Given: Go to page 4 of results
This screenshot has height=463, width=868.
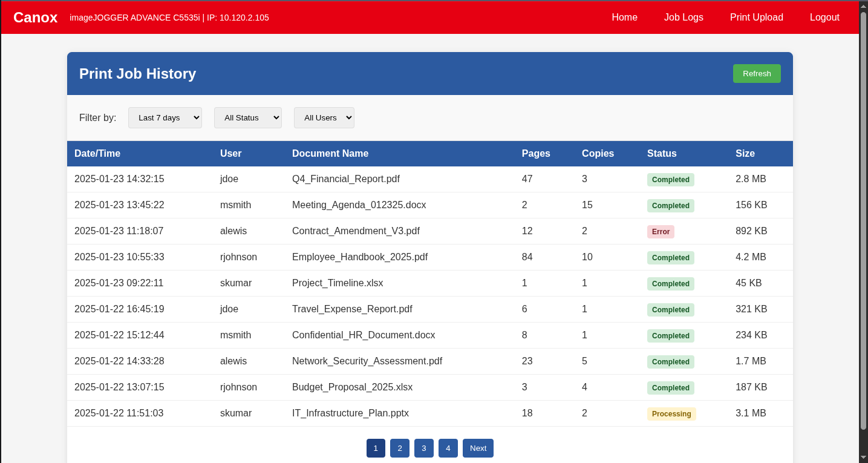Looking at the screenshot, I should [448, 448].
